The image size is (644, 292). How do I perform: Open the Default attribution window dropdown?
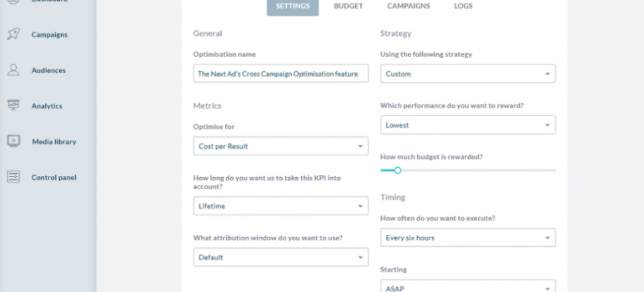pos(281,257)
